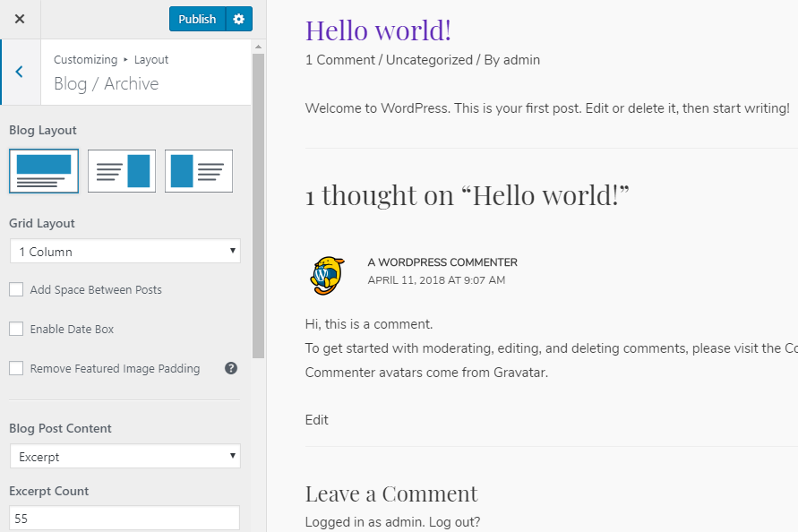798x532 pixels.
Task: Open the Hello world! post title link
Action: pyautogui.click(x=378, y=30)
